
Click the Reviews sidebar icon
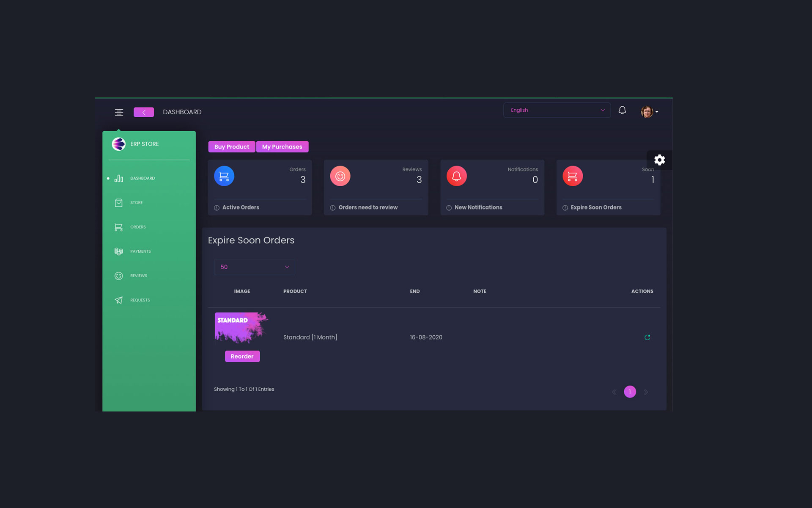pos(119,275)
